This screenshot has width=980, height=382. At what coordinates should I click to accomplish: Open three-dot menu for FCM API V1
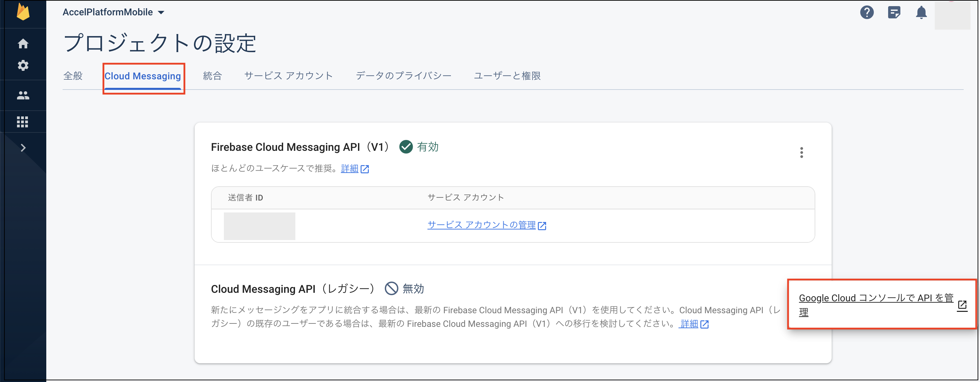pyautogui.click(x=801, y=153)
